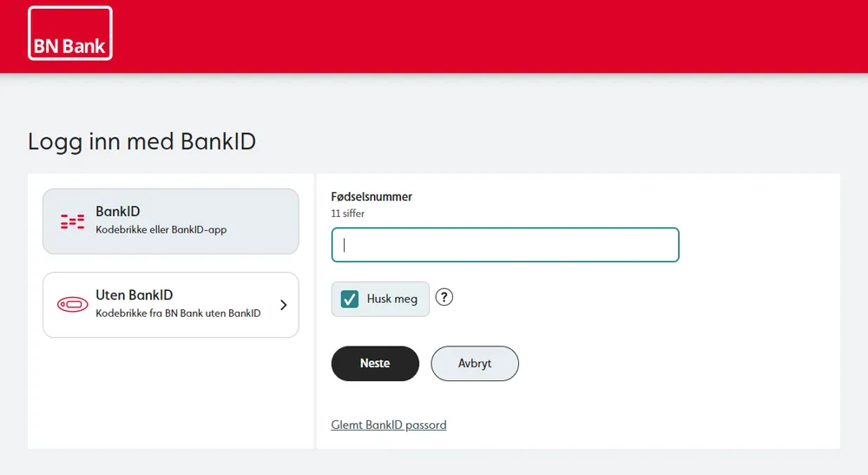Click the "Logg inn med BankID" heading

click(x=141, y=142)
